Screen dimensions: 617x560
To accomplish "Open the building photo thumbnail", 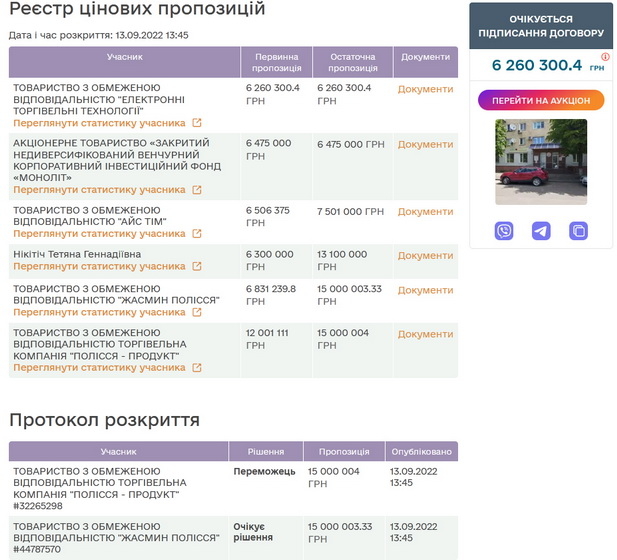I will [x=541, y=161].
